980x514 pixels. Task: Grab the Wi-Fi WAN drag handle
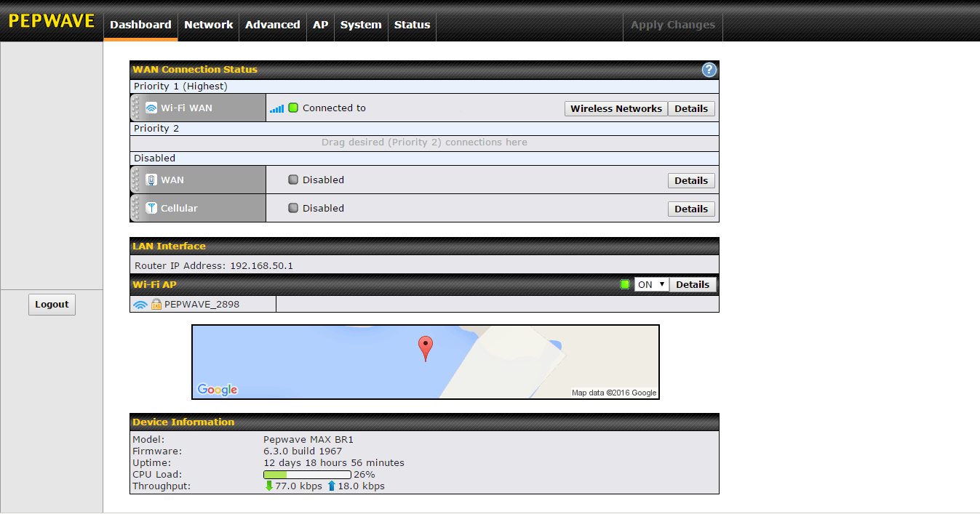(x=135, y=108)
